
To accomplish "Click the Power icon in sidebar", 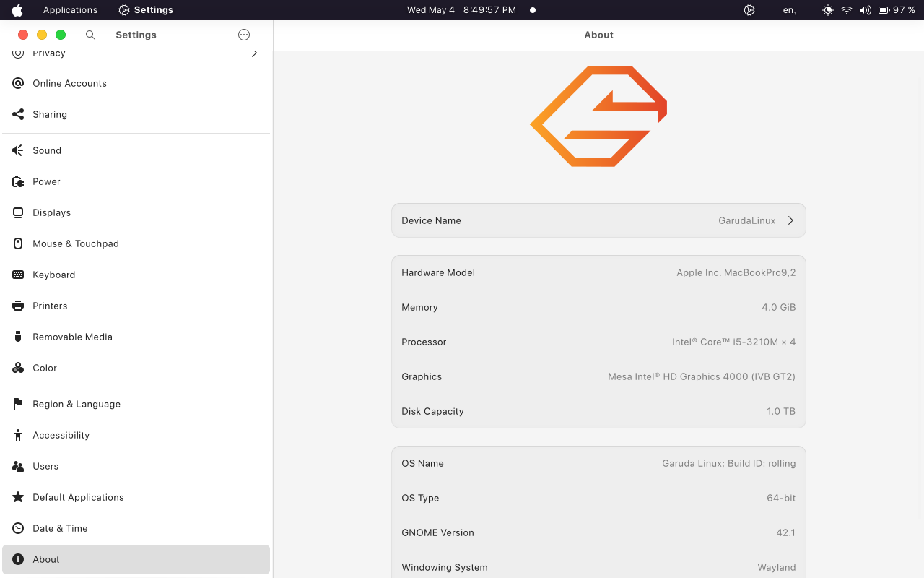I will pos(18,181).
